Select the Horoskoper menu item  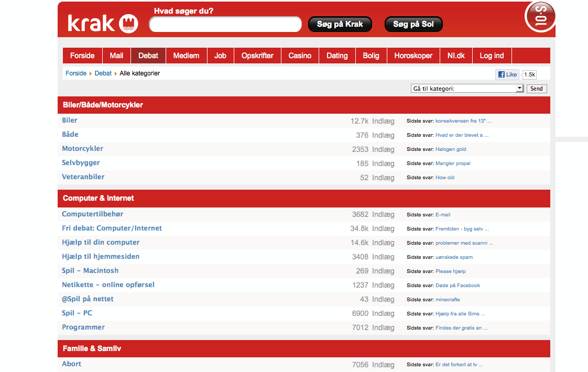tap(413, 56)
